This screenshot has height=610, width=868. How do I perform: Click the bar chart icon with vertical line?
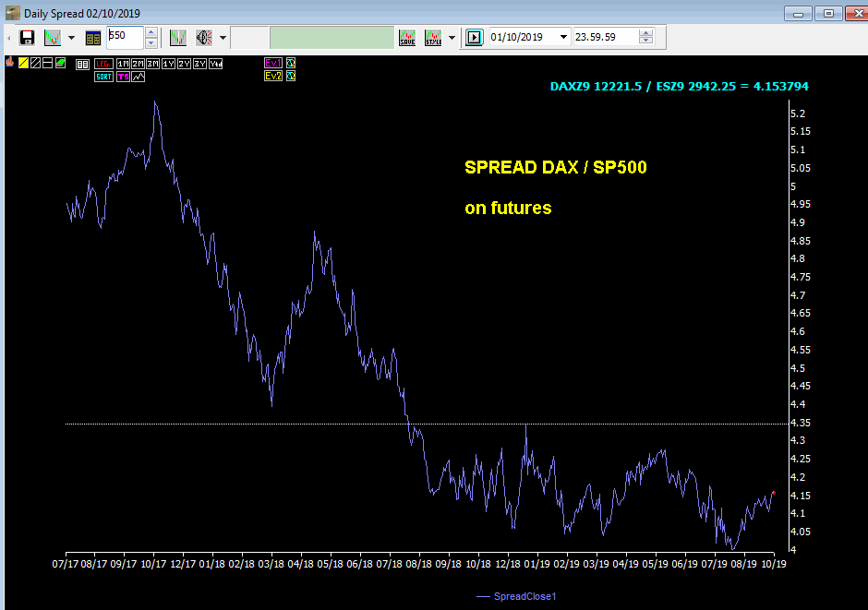coord(177,38)
